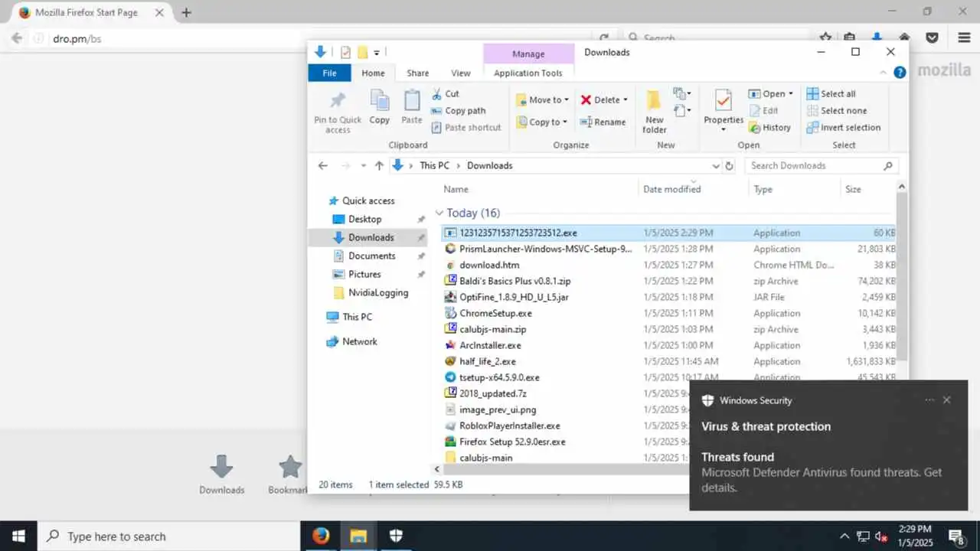Select ArcInstaller.exe file
The image size is (980, 551).
[668, 345]
